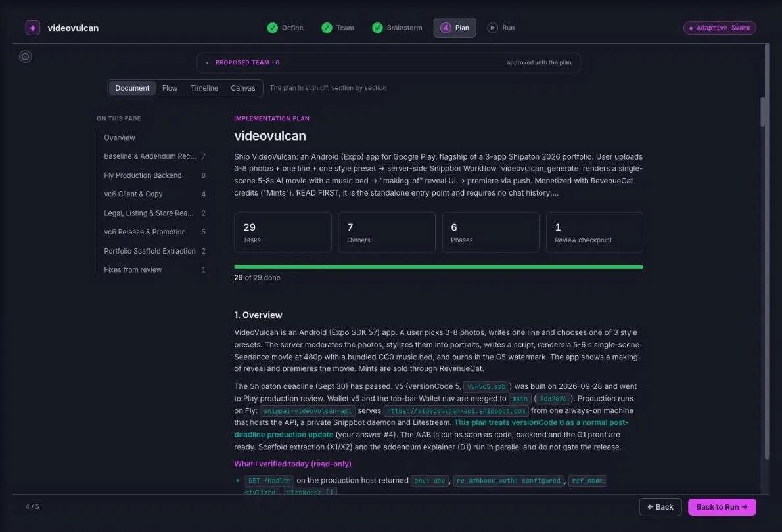Go to the Run step
The image size is (782, 532).
pyautogui.click(x=501, y=28)
